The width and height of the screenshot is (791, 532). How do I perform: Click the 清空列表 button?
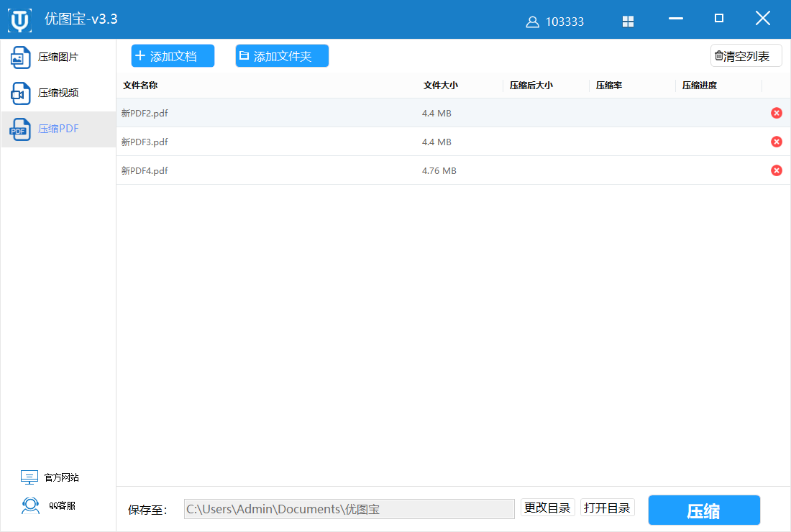click(x=746, y=55)
